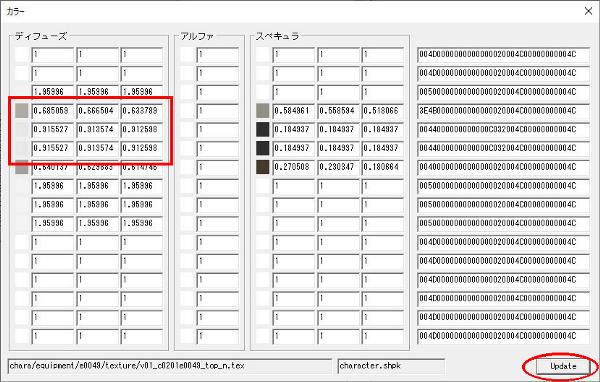Viewport: 600px width, 382px height.
Task: Click the dark specular swatch beside first 0.184937 row
Action: (262, 129)
